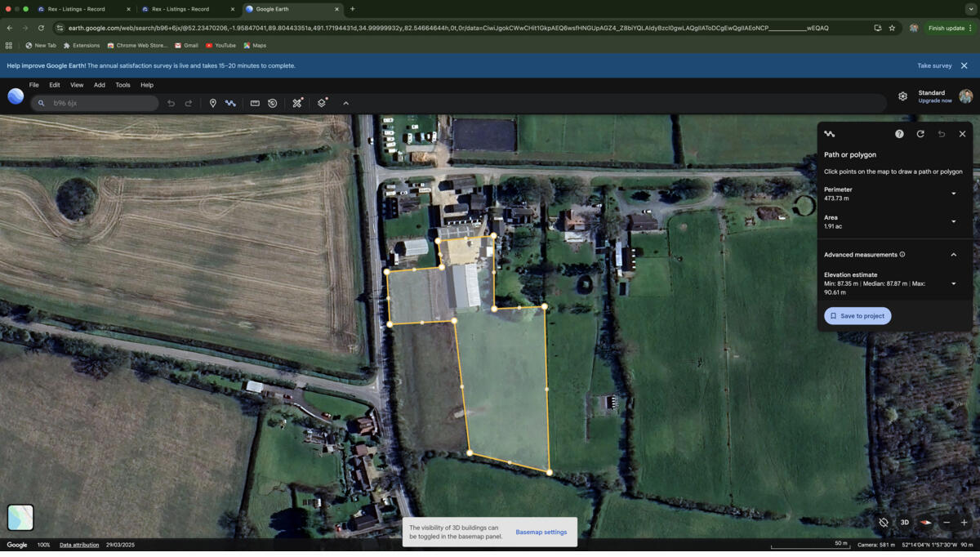
Task: Click the help icon in measurement panel
Action: tap(899, 134)
